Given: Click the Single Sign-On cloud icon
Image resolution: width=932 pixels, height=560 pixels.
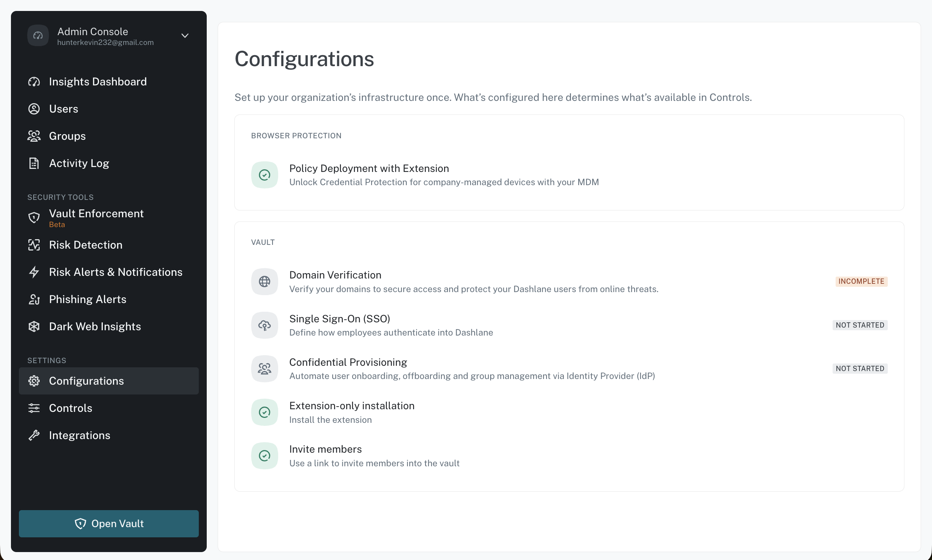Looking at the screenshot, I should tap(265, 325).
